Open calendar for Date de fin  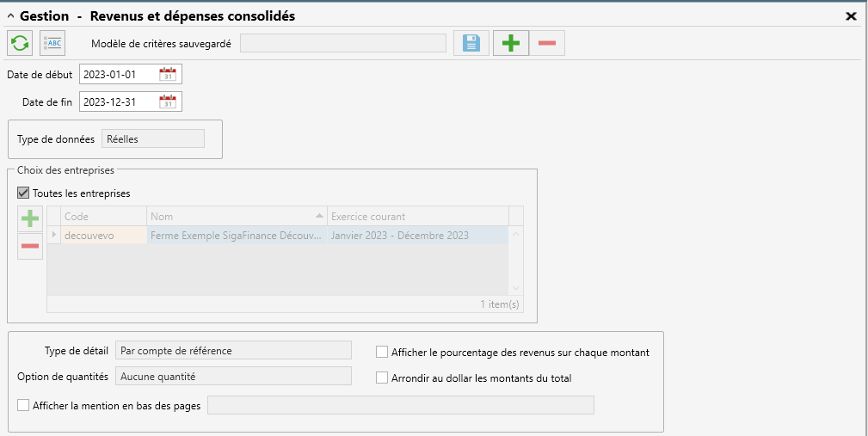168,101
